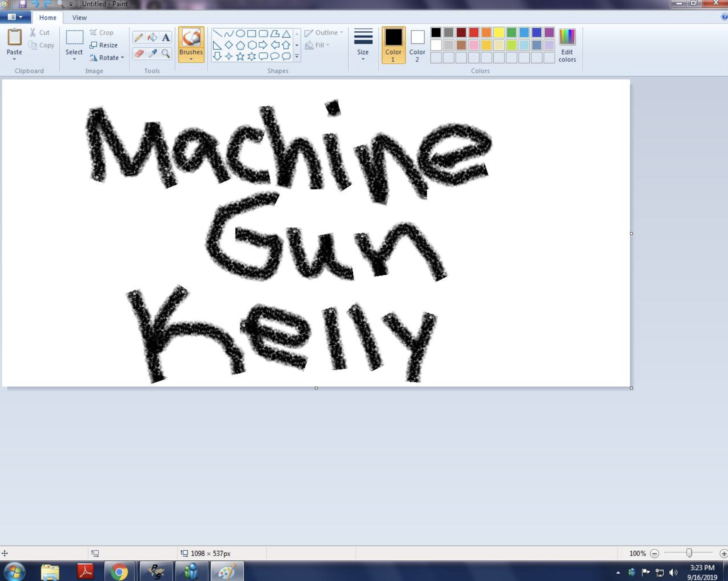Open the Windows Start button

click(15, 572)
